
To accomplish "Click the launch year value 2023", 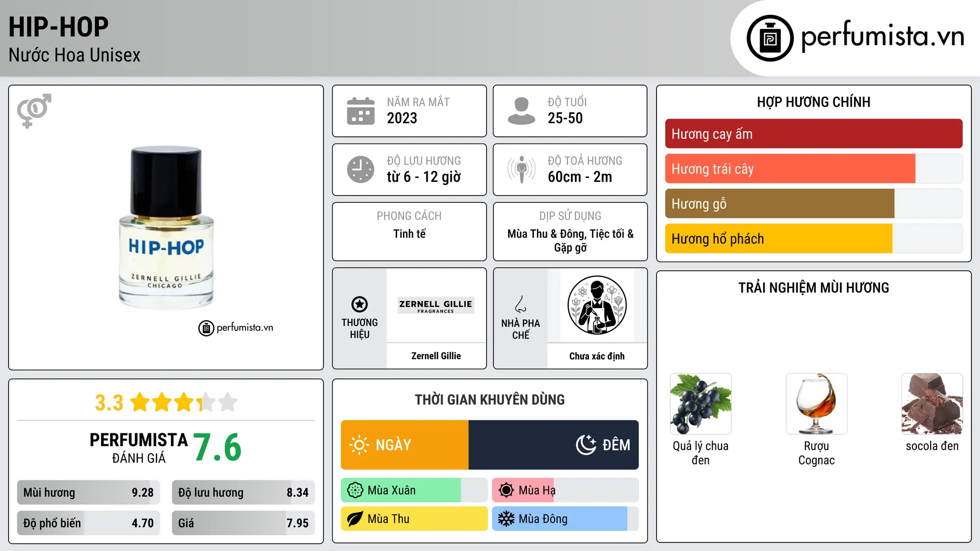I will 402,118.
